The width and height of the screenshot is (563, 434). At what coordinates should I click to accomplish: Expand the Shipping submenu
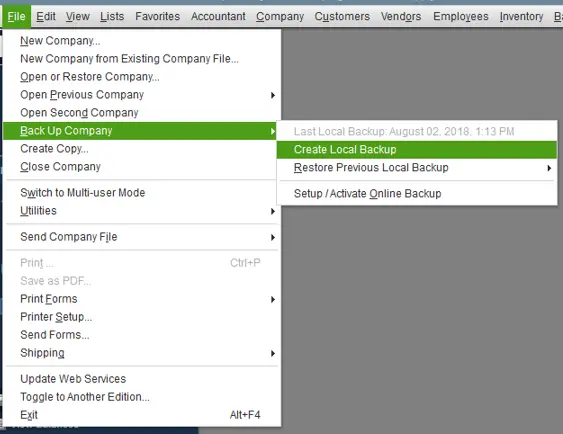(x=142, y=353)
